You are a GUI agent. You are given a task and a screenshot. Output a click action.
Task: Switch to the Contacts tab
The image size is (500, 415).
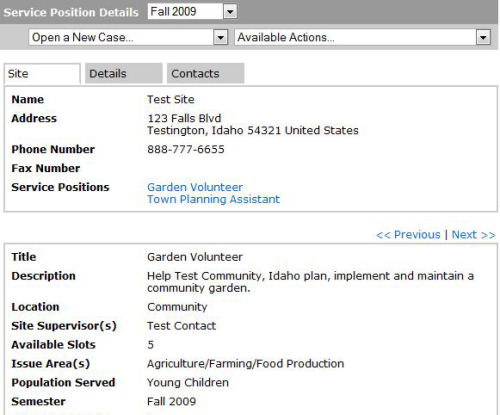point(205,73)
